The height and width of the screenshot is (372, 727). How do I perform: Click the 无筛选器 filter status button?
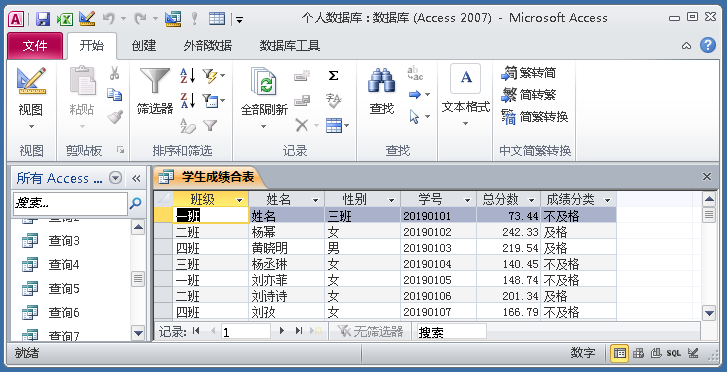[370, 331]
